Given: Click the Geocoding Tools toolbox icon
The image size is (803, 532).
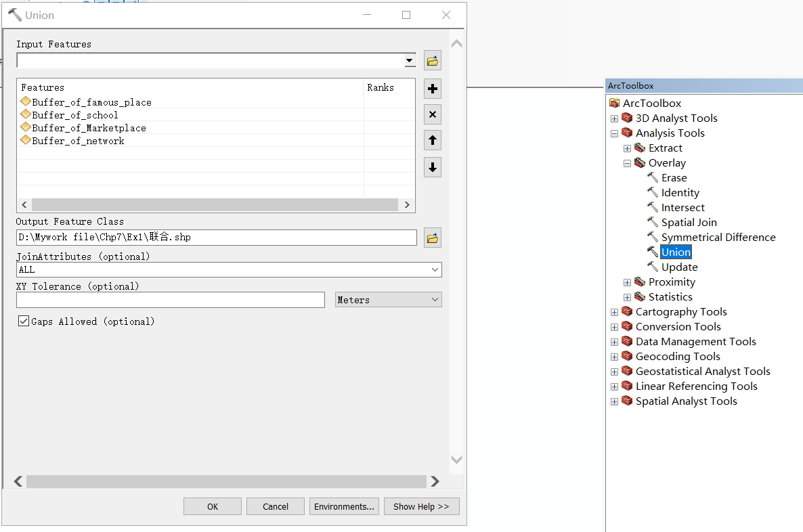Looking at the screenshot, I should [627, 357].
